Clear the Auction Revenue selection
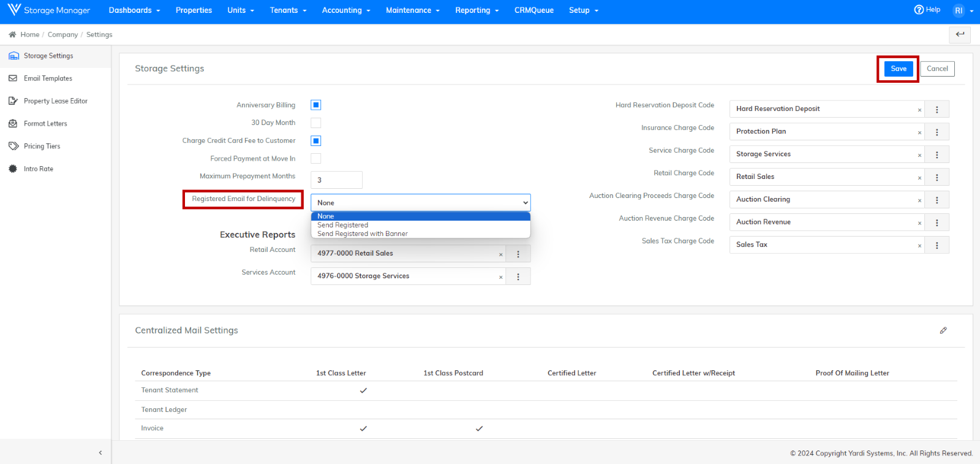 (919, 224)
